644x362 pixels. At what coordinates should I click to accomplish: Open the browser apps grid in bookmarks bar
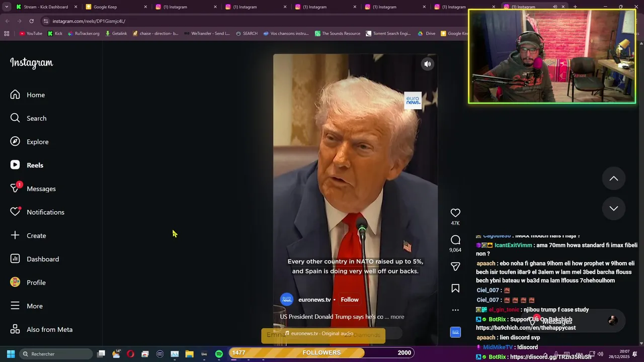coord(7,34)
